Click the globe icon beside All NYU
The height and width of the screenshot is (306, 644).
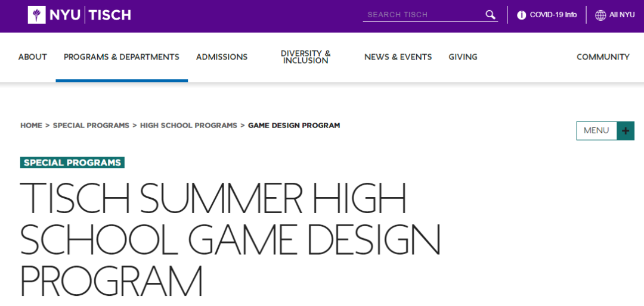[600, 15]
